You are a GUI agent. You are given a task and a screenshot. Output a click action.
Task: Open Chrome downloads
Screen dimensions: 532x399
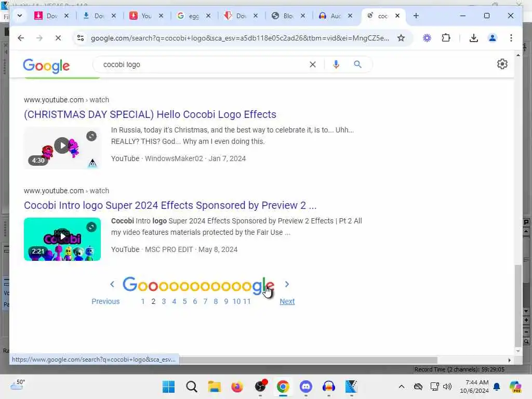(474, 38)
